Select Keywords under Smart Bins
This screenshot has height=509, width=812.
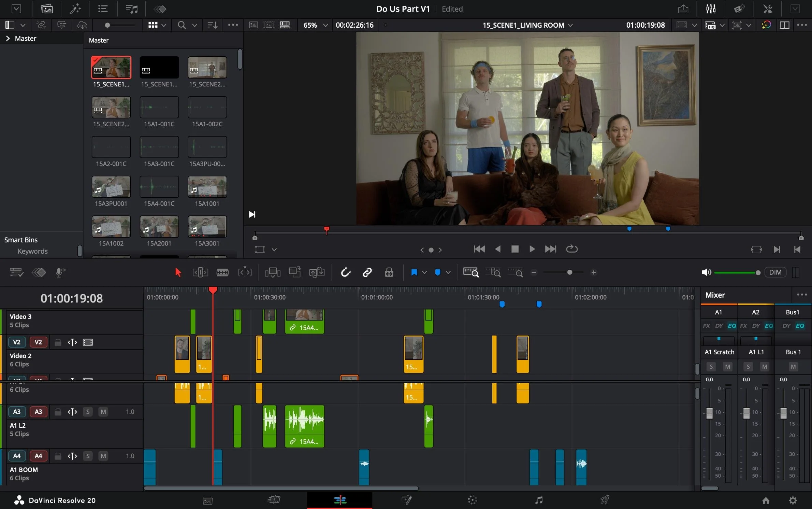[32, 251]
